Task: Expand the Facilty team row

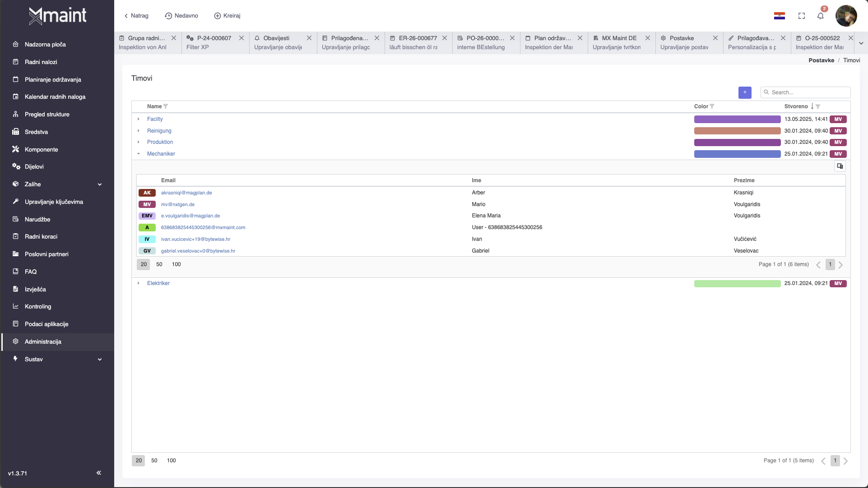Action: coord(139,119)
